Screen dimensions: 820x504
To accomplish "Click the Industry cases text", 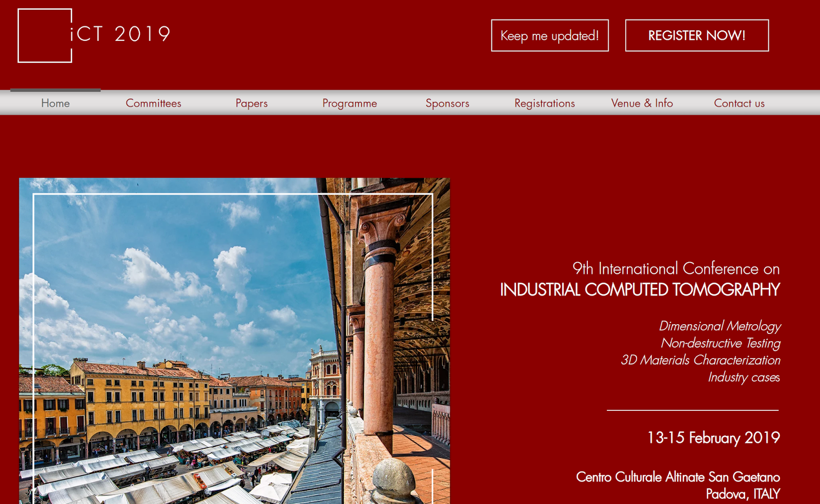I will [744, 377].
